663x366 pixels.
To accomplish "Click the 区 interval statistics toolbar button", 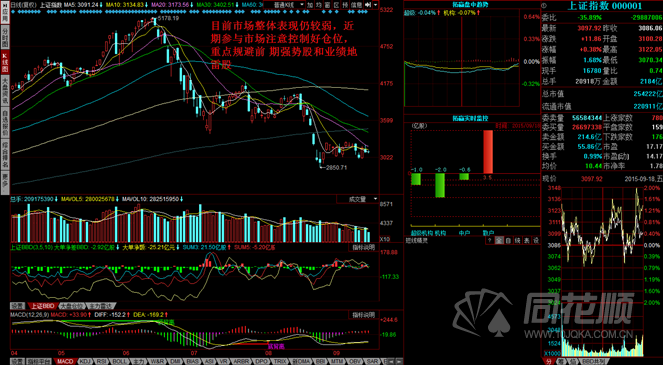I will tap(336, 5).
